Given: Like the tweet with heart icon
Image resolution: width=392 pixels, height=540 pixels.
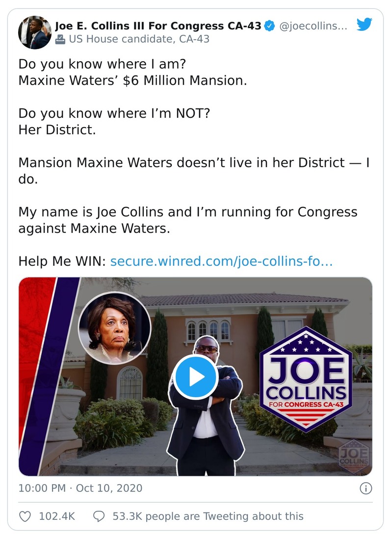Looking at the screenshot, I should (25, 516).
